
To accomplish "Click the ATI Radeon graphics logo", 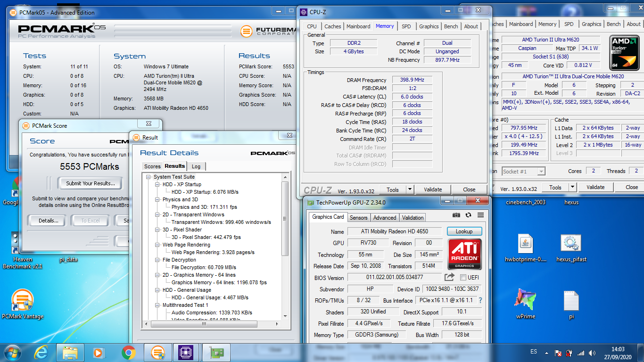I will (465, 255).
